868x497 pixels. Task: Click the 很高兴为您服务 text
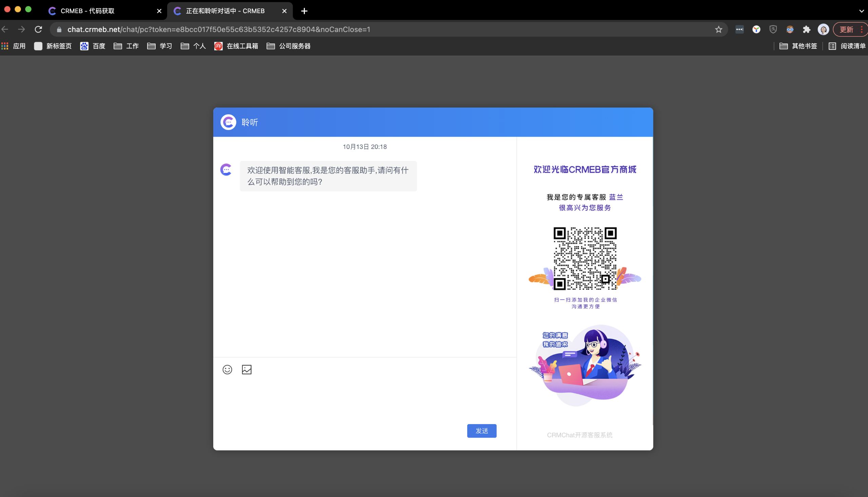tap(585, 208)
